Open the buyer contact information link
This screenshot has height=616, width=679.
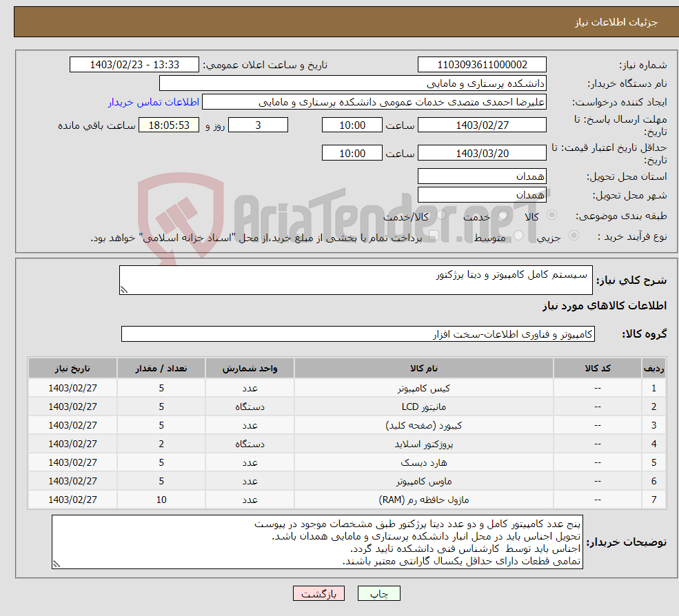tap(153, 102)
